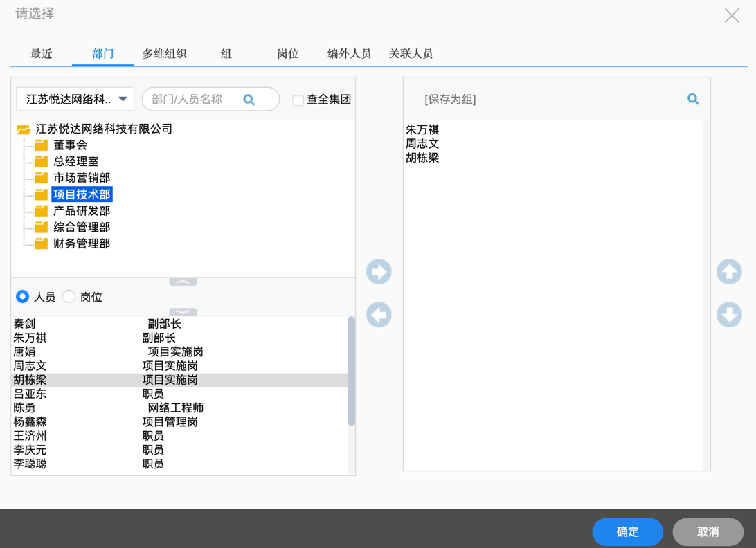This screenshot has width=756, height=548.
Task: Enable the 查全集团 checkbox
Action: (x=297, y=99)
